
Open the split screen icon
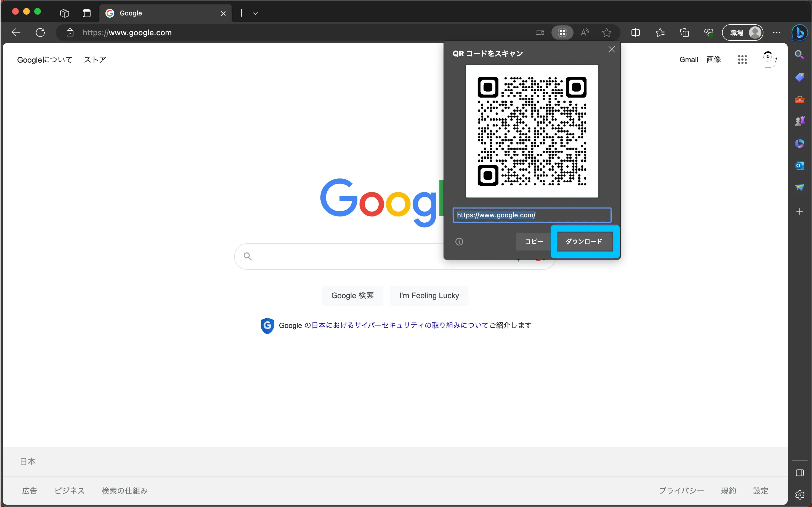click(x=636, y=33)
